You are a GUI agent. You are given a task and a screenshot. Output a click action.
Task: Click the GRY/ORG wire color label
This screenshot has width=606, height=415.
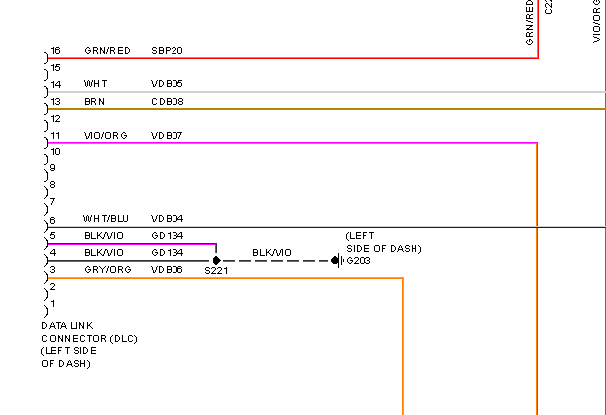pyautogui.click(x=107, y=270)
